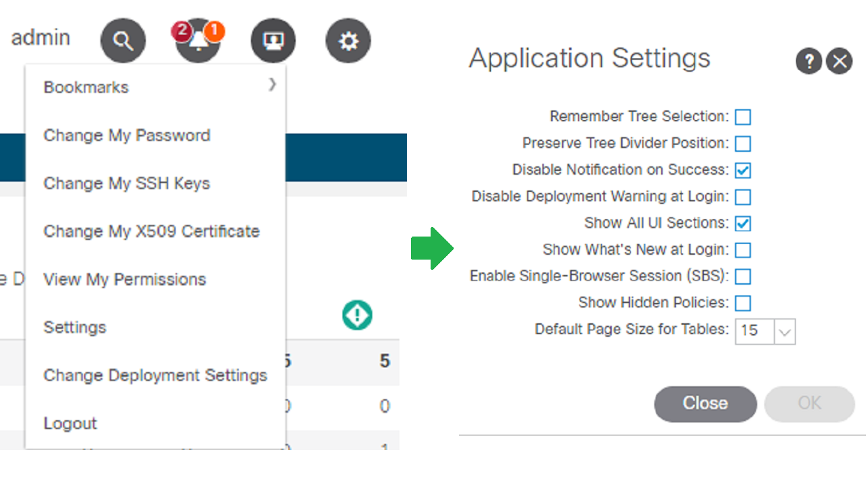This screenshot has height=488, width=868.
Task: Open the notification bell alerts icon
Action: coord(198,41)
